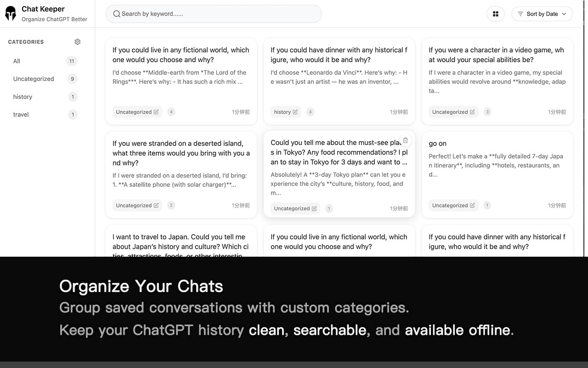Click the magnifying glass search icon

(116, 14)
